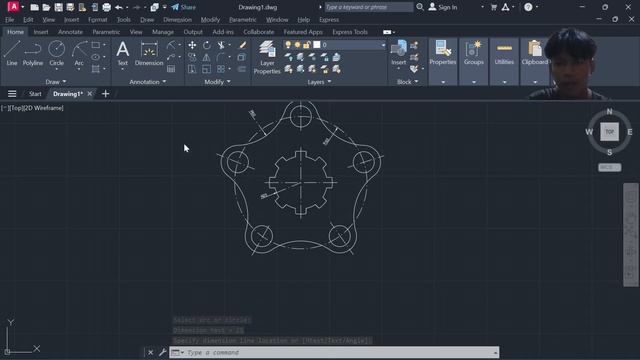Click the Fillet tool icon

[x=221, y=57]
